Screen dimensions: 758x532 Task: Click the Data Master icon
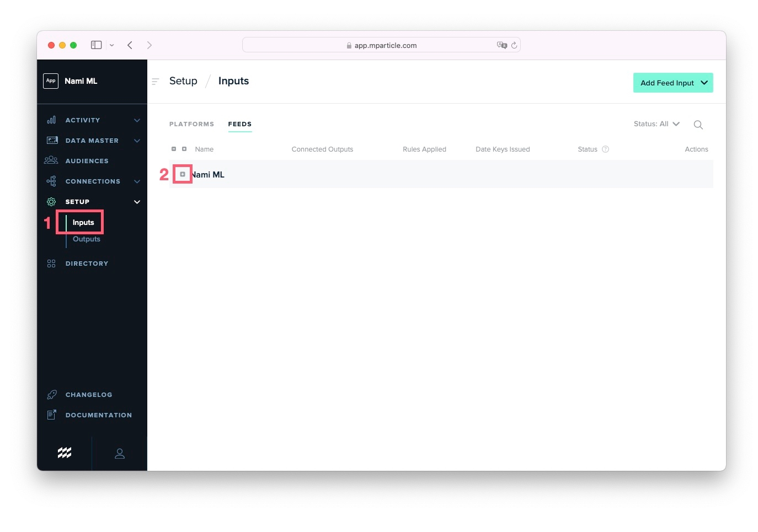pyautogui.click(x=52, y=140)
